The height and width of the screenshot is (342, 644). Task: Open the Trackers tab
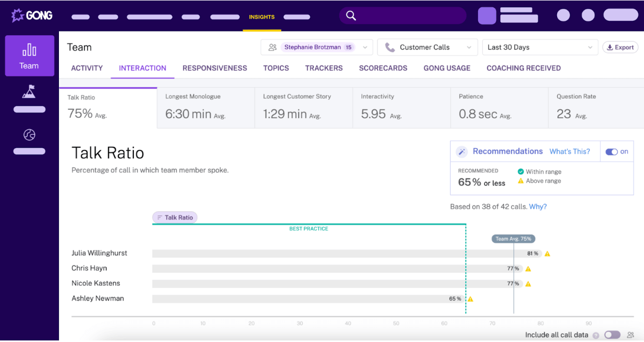pyautogui.click(x=324, y=68)
